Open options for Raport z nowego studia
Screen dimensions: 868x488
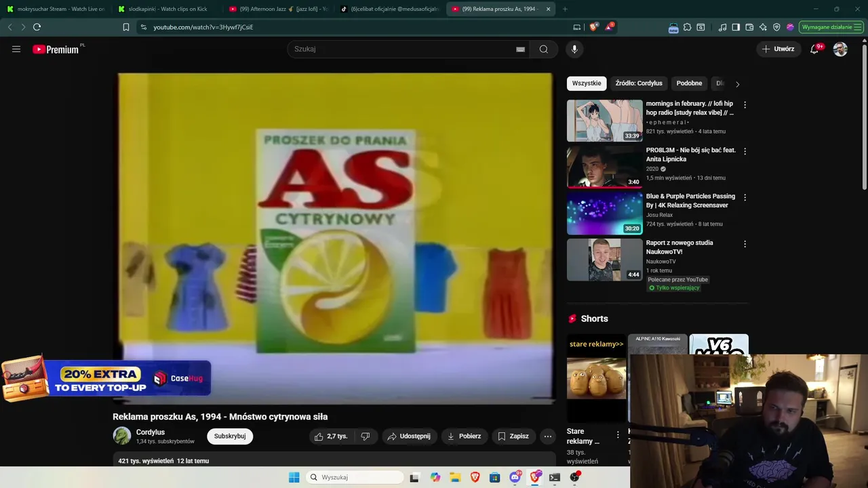tap(745, 244)
